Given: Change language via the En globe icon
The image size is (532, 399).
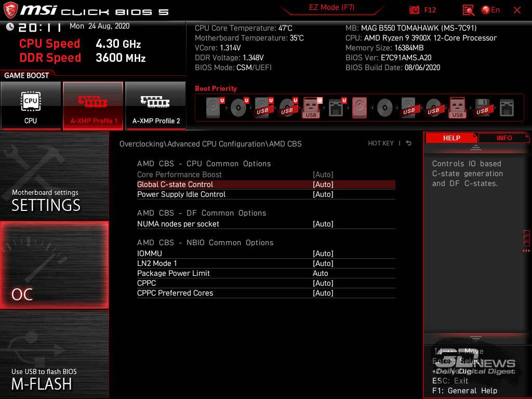Looking at the screenshot, I should (x=490, y=10).
